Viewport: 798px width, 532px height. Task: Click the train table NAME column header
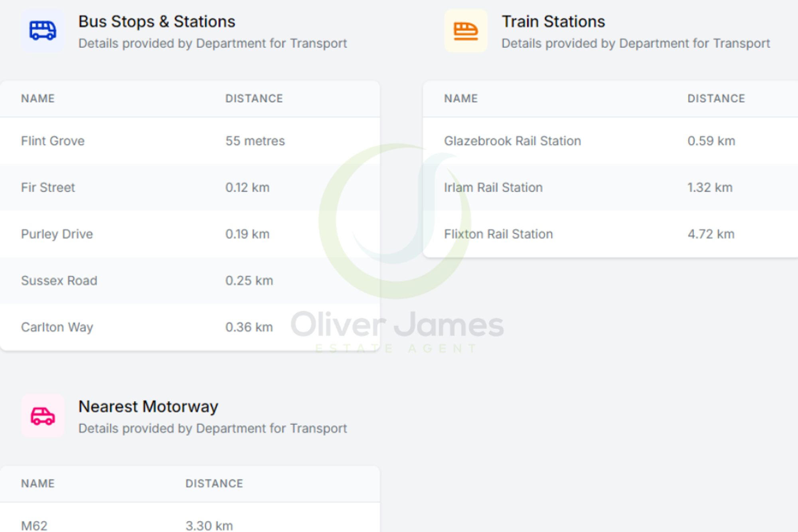coord(461,99)
